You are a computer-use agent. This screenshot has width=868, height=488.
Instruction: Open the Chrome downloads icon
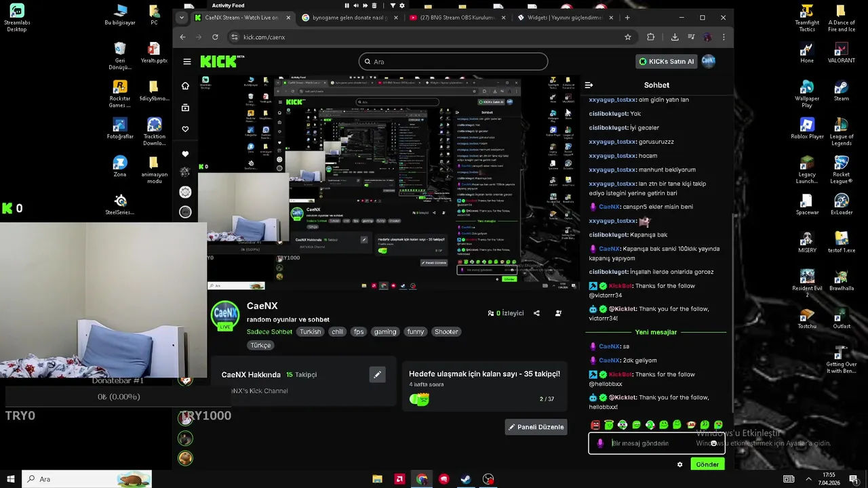pyautogui.click(x=675, y=37)
